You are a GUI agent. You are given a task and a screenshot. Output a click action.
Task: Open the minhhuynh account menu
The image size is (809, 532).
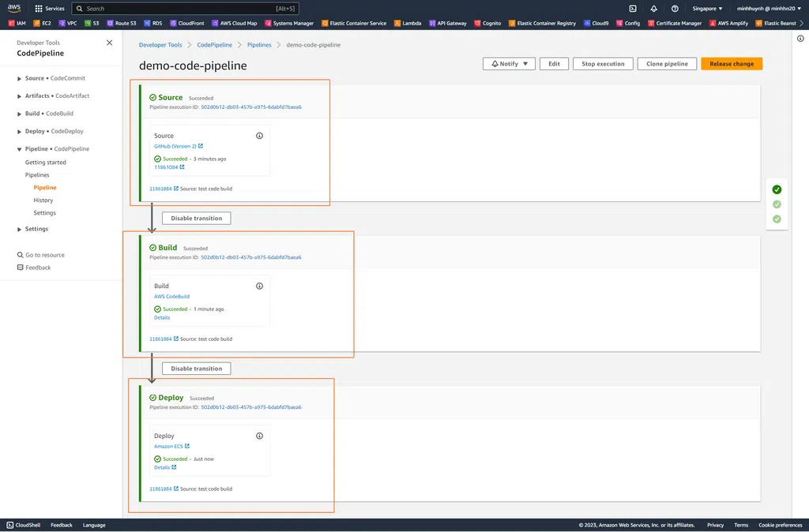pos(769,8)
